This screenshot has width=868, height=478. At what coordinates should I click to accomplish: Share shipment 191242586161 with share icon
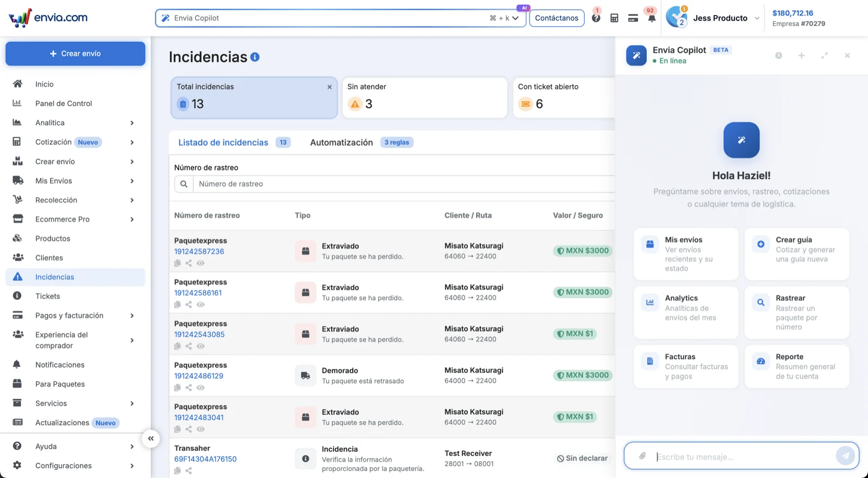click(189, 305)
